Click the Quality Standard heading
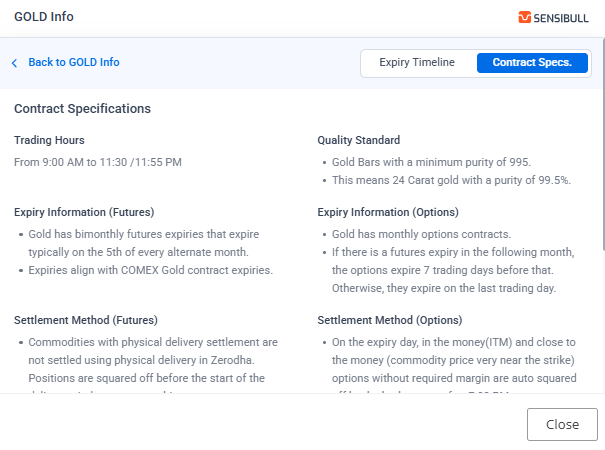The width and height of the screenshot is (605, 450). pyautogui.click(x=358, y=140)
